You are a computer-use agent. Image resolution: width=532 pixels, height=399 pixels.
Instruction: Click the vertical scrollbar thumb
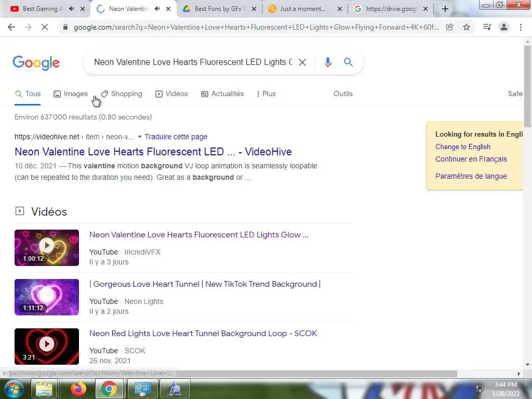527,86
